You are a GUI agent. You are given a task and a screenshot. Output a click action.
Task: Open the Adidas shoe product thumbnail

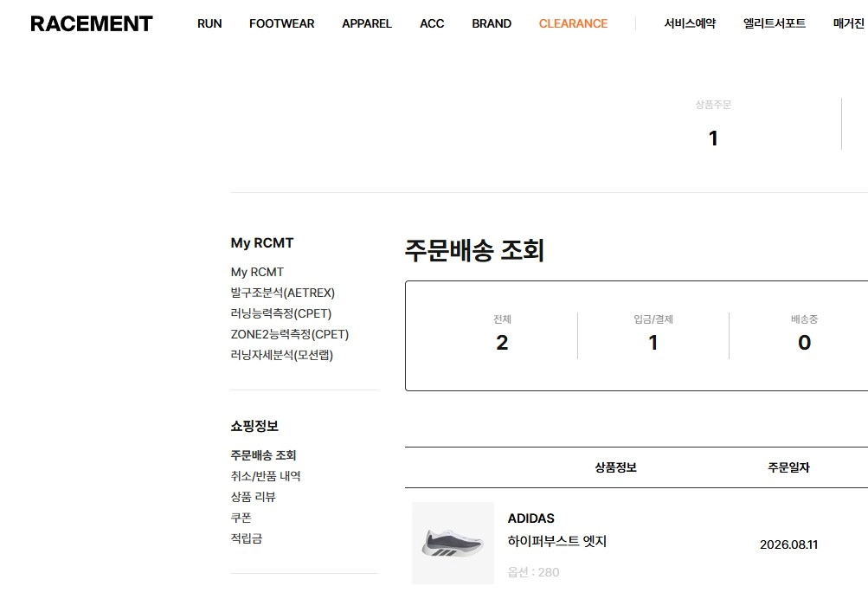453,543
